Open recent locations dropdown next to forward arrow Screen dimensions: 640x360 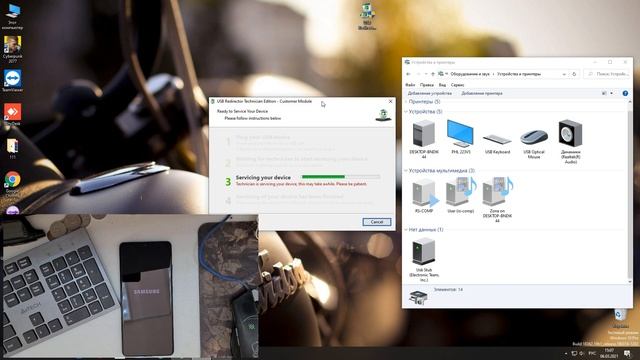coord(426,74)
